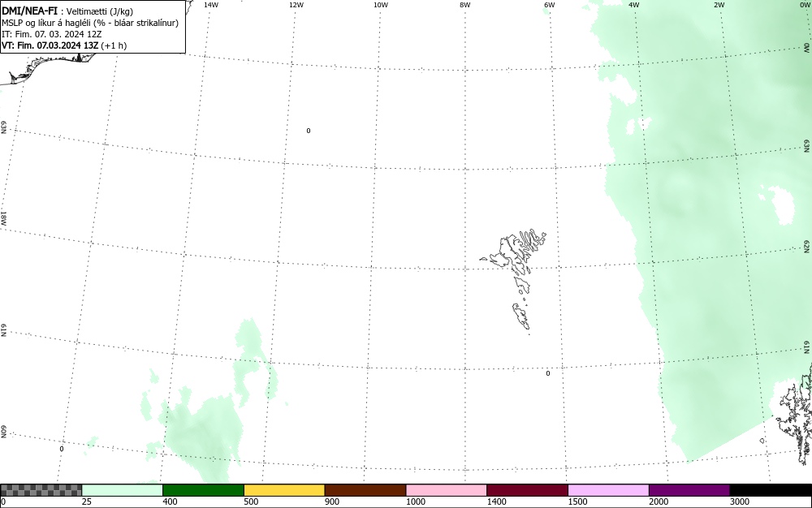This screenshot has width=812, height=508.
Task: Click the 62N label on right edge
Action: (807, 246)
